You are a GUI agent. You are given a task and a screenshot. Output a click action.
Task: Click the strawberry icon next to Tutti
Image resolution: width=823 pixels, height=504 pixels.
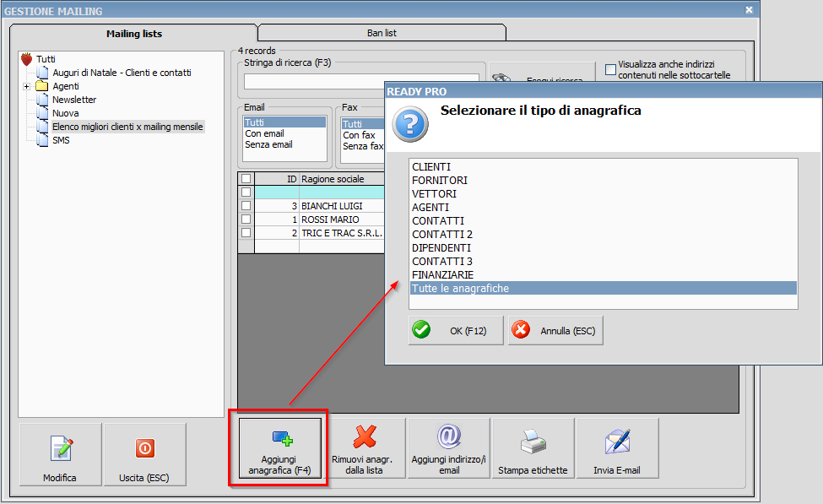(x=27, y=59)
